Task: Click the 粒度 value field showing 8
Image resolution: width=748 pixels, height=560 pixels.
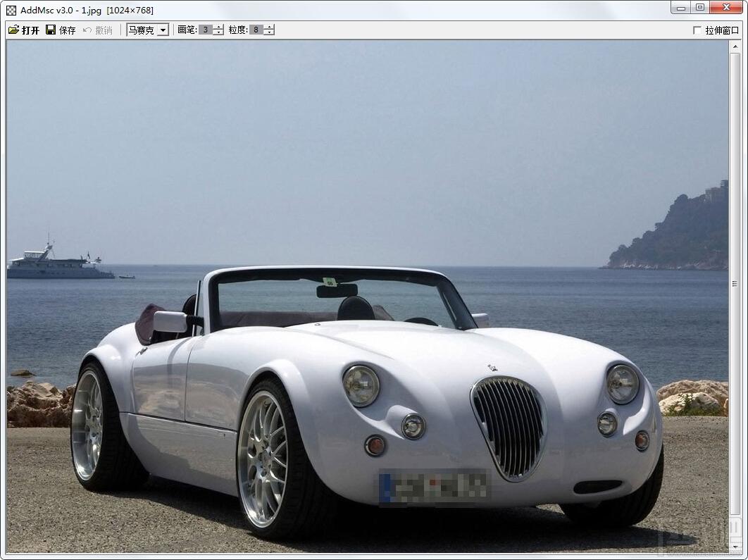Action: coord(256,30)
